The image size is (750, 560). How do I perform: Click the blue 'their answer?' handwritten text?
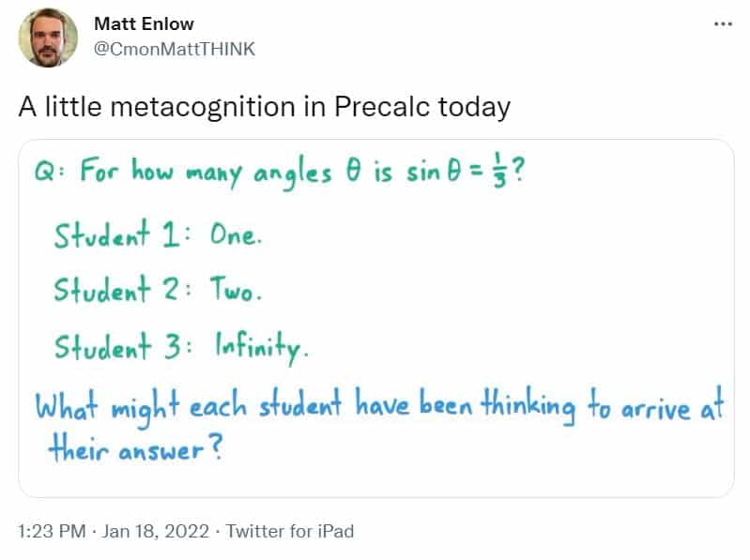(135, 447)
